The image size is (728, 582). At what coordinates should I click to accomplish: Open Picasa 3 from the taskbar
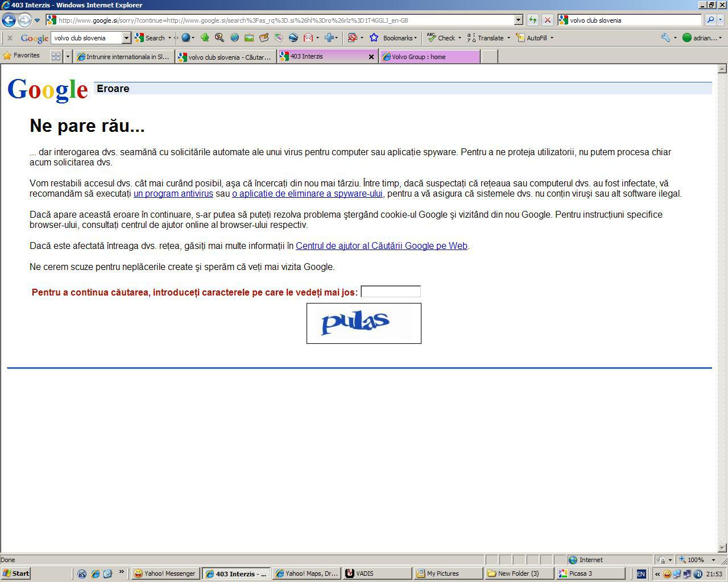point(590,573)
